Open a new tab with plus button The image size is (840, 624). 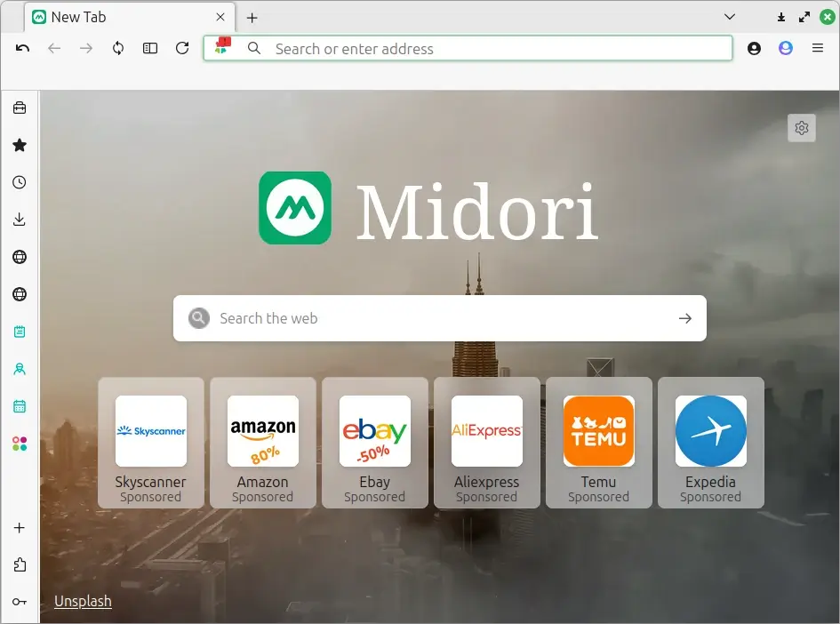pyautogui.click(x=252, y=18)
